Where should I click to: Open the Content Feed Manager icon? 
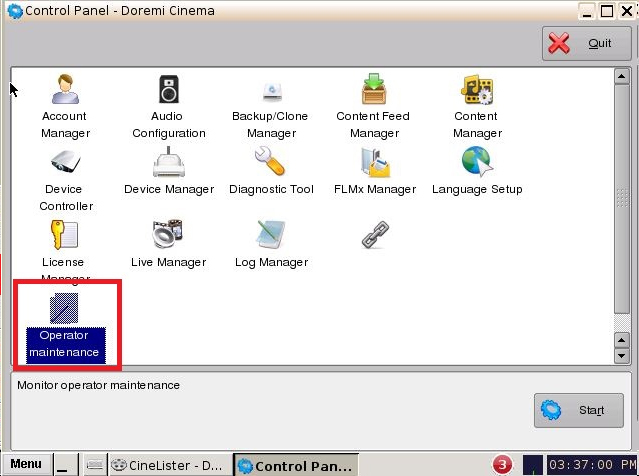(374, 89)
